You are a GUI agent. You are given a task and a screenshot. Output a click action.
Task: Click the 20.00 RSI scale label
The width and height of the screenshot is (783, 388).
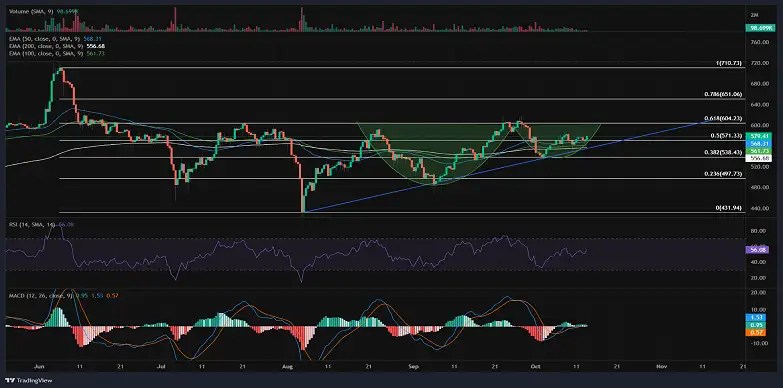759,277
